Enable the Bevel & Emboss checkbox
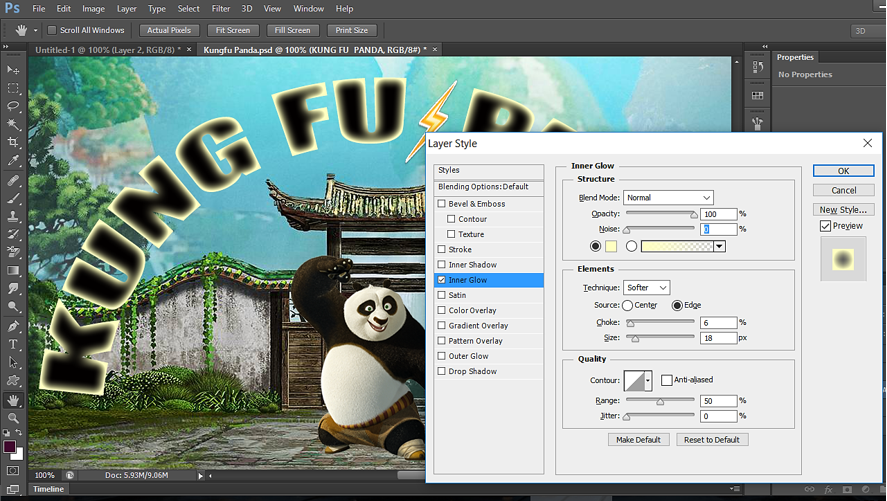 (442, 204)
